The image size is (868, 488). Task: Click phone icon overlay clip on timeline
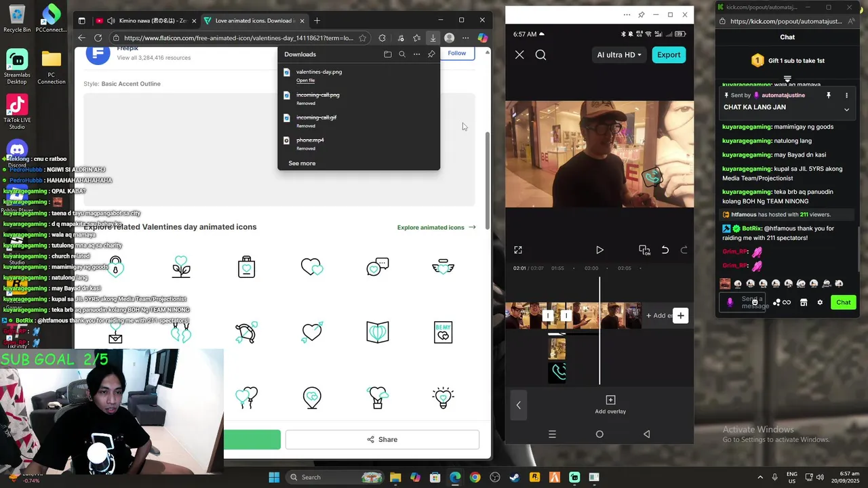(557, 373)
